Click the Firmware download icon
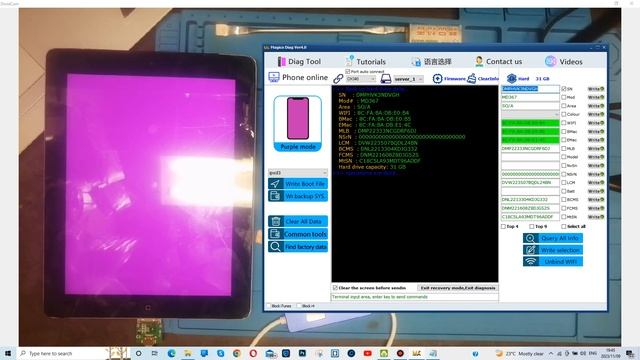Viewport: 640px width, 360px height. (437, 78)
